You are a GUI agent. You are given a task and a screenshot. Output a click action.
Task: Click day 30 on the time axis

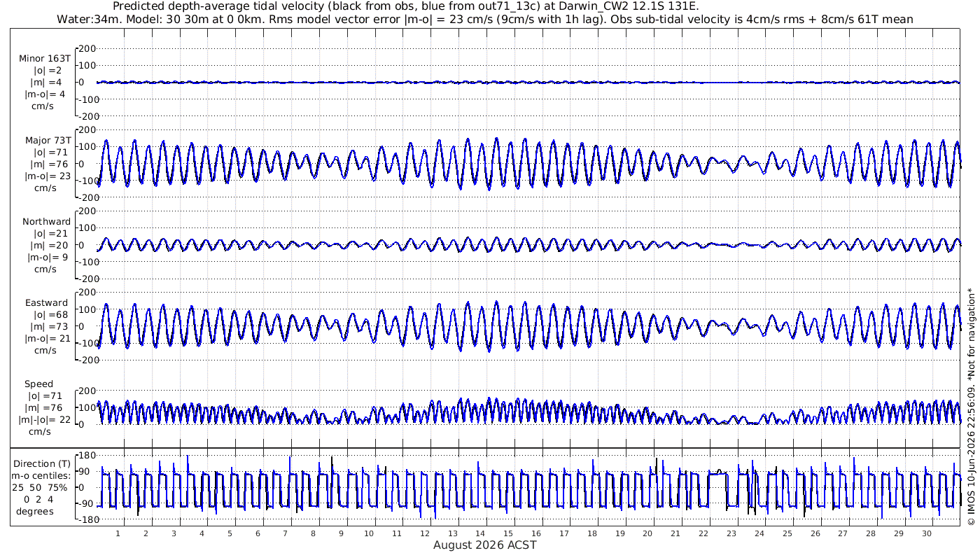coord(927,533)
